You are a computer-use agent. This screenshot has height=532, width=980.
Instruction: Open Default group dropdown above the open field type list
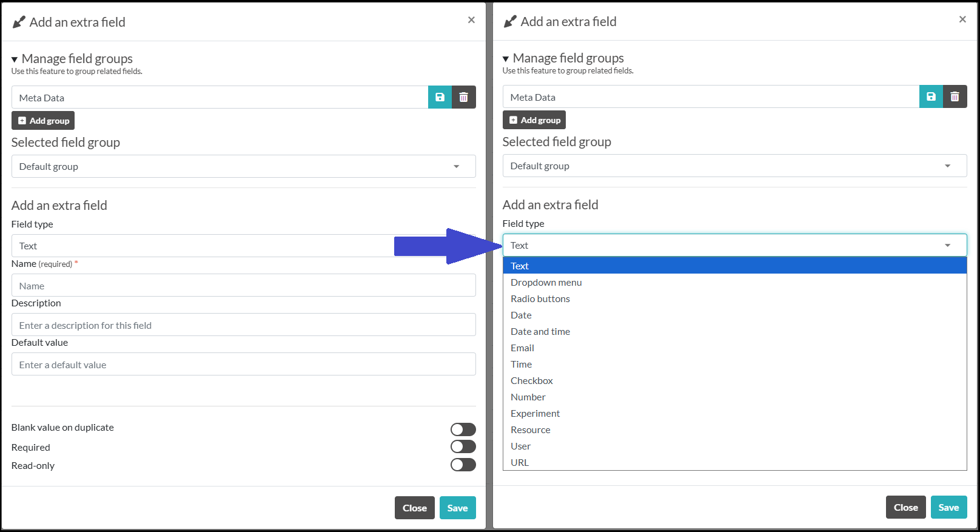(x=734, y=166)
